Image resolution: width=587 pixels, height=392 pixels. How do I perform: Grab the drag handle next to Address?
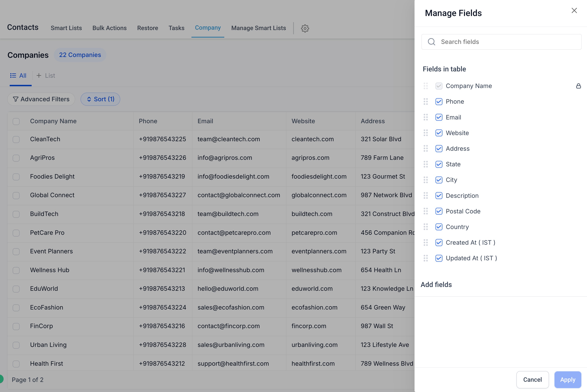(425, 149)
